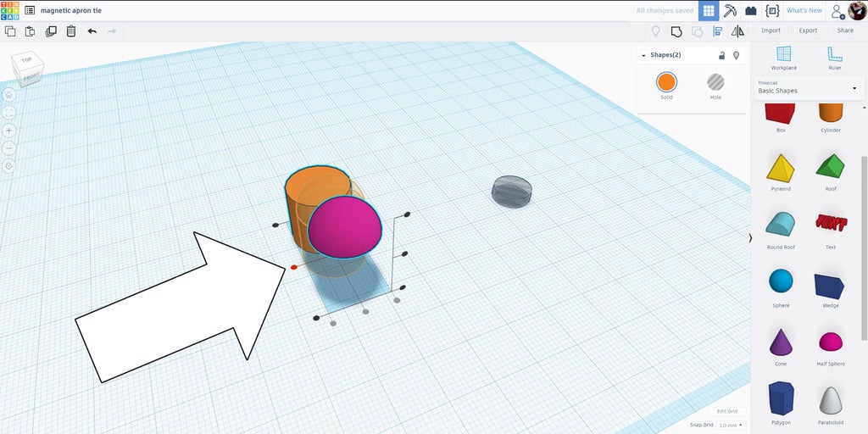Zoom in with the plus icon
The width and height of the screenshot is (868, 434).
pos(9,131)
